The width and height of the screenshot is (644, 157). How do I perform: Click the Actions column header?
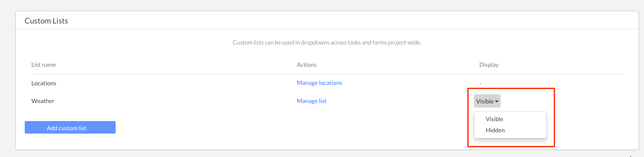[x=307, y=65]
